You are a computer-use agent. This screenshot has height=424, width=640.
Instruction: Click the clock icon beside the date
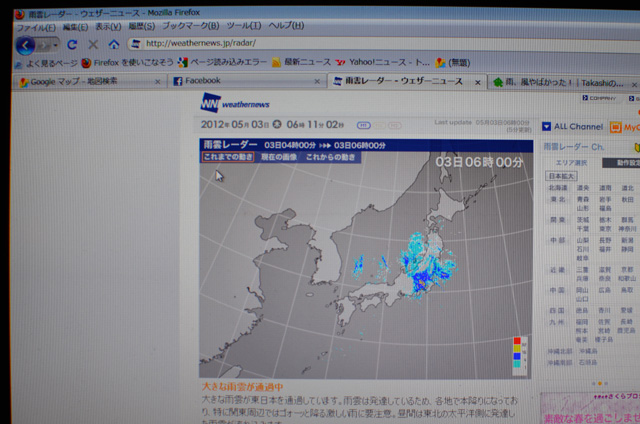(277, 126)
